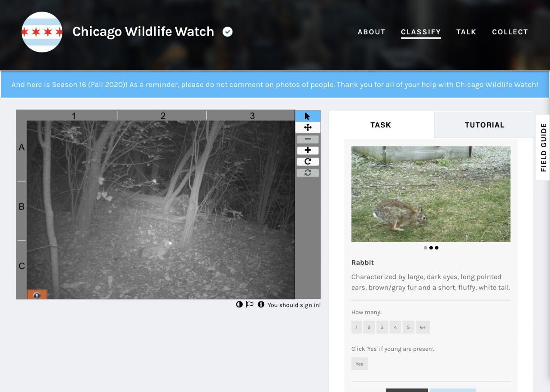Open the Talk section
550x392 pixels.
pyautogui.click(x=466, y=32)
